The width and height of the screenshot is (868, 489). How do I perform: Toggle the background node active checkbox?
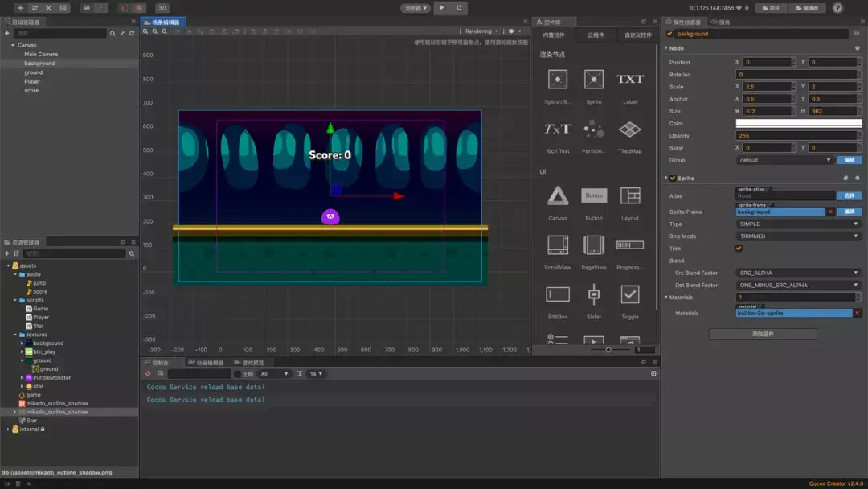669,34
